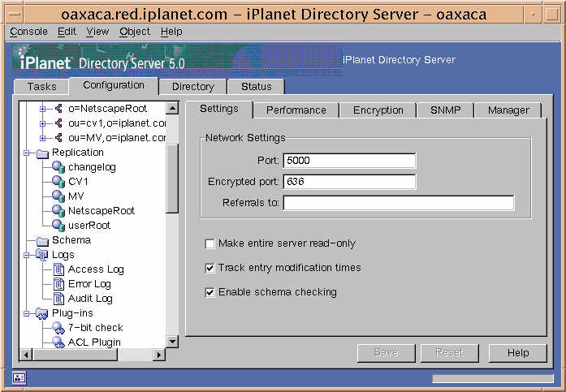Click the ou=MV suffix icon
This screenshot has height=392, width=566.
click(x=58, y=137)
